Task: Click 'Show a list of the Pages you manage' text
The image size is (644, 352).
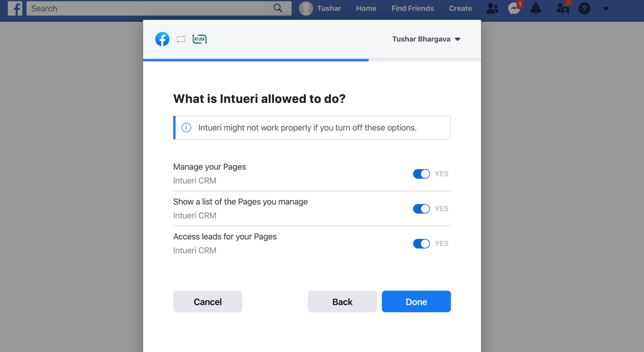Action: [240, 202]
